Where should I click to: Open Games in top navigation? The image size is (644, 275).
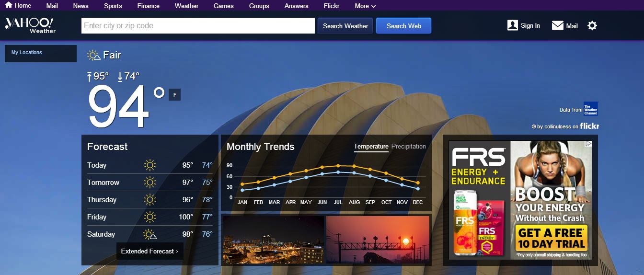click(224, 6)
